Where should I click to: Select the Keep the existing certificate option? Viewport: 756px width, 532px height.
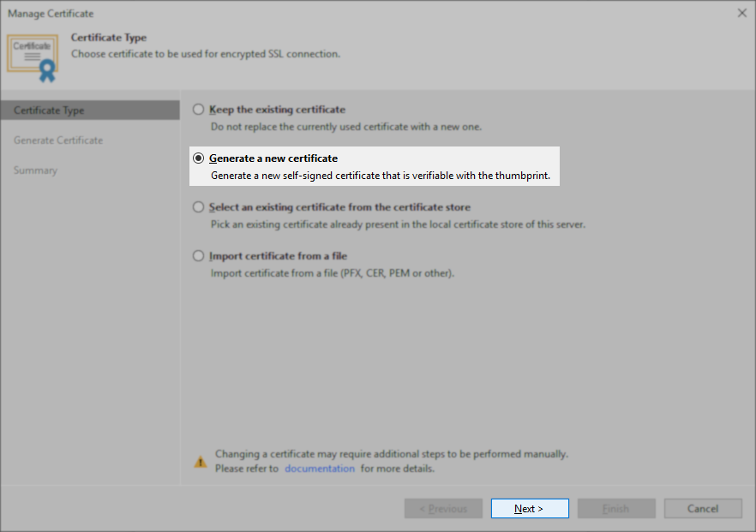(x=198, y=110)
